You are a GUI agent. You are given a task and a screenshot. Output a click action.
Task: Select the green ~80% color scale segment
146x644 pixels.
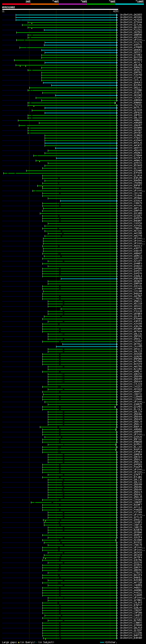pos(101,4)
